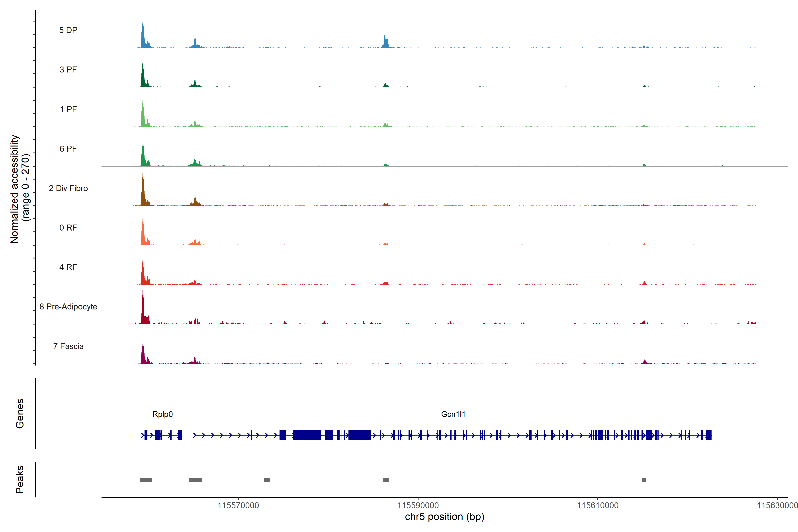Click the Genes panel label
Viewport: 798px width, 532px height.
click(x=20, y=414)
